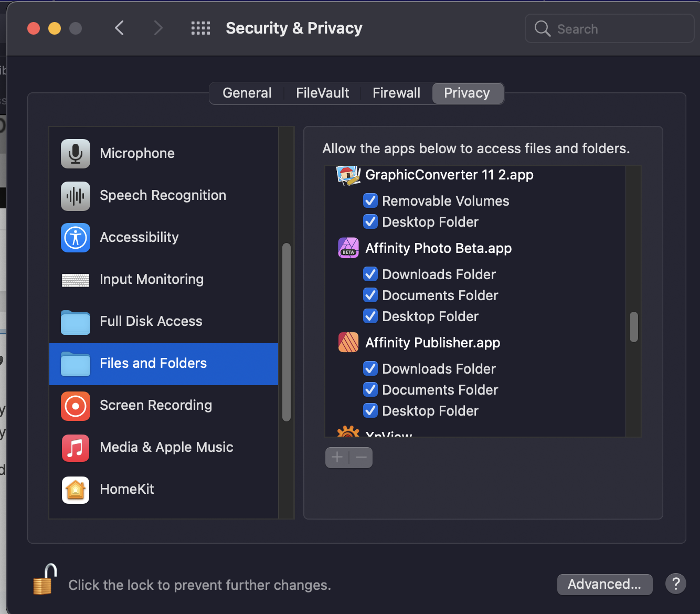Screen dimensions: 700x614
Task: Click the search magnifier icon
Action: pyautogui.click(x=543, y=28)
